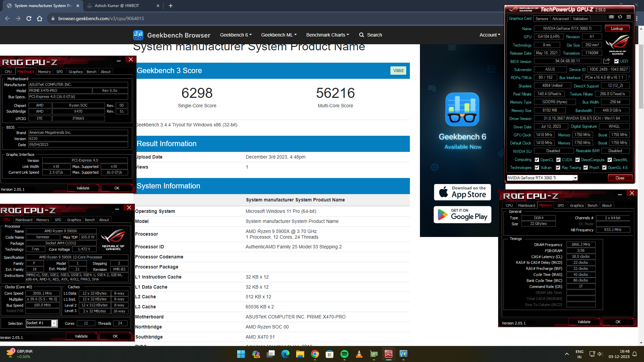Switch to Google Chrome taskbar icon
Screen dimensions: 644x362
(x=315, y=354)
